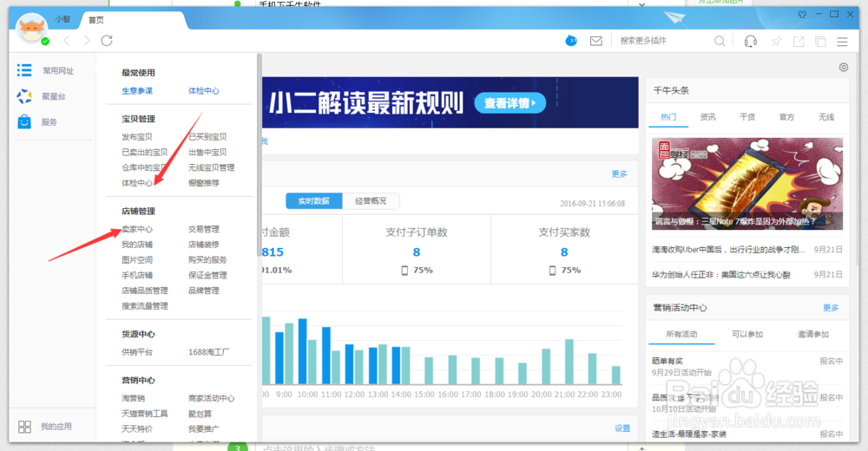Open 天猫营销工具 menu entry

(144, 414)
